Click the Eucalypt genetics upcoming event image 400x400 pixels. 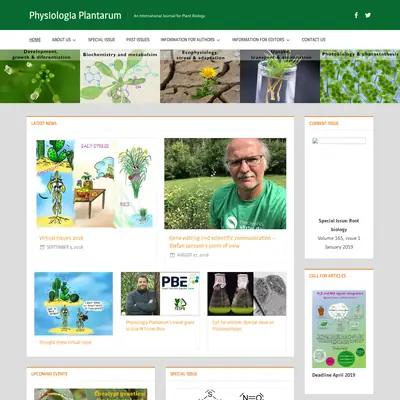point(91,394)
